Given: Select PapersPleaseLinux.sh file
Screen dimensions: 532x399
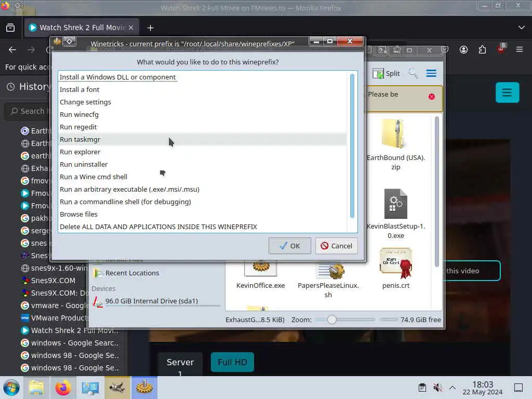Looking at the screenshot, I should pyautogui.click(x=328, y=280).
